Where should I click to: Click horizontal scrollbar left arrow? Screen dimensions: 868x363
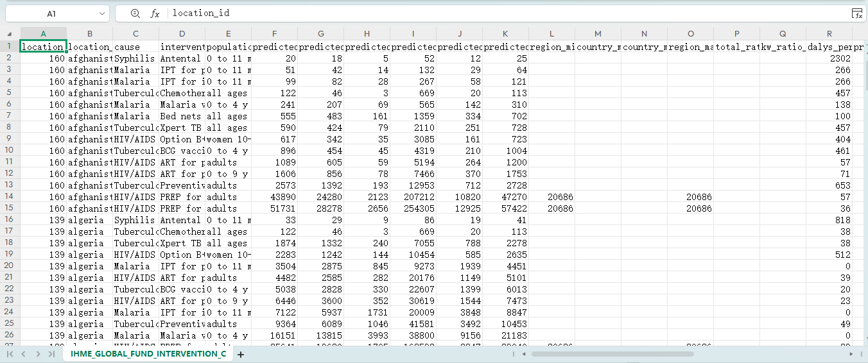point(523,354)
